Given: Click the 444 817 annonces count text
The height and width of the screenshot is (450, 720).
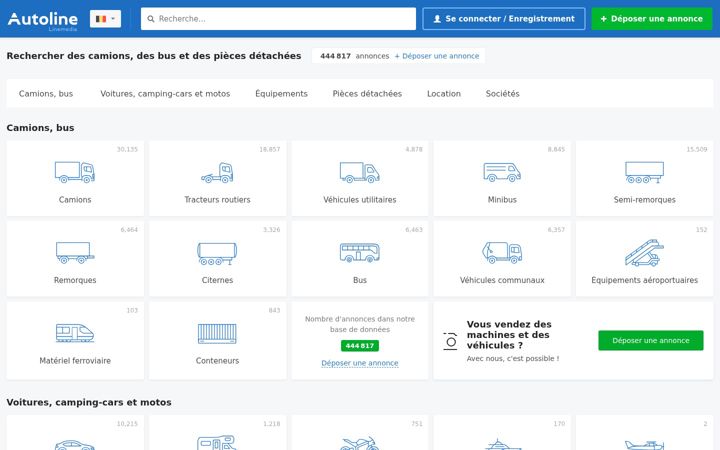Looking at the screenshot, I should coord(354,56).
